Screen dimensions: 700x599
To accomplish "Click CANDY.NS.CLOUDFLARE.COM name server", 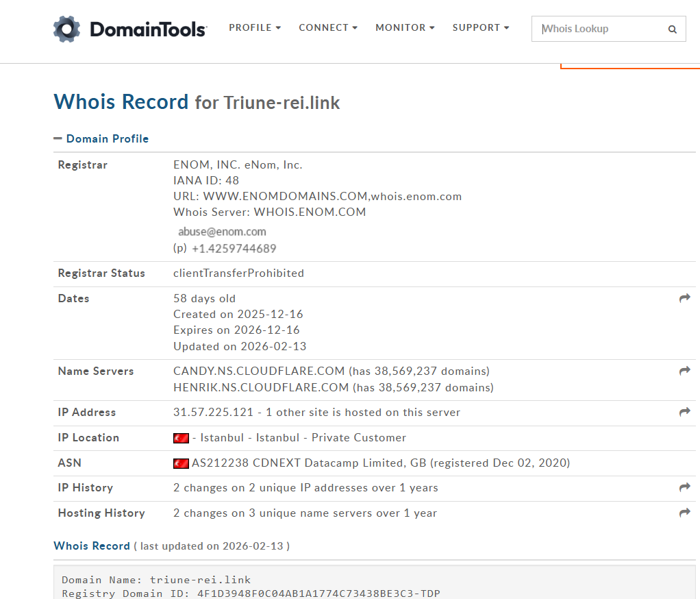I will click(259, 371).
